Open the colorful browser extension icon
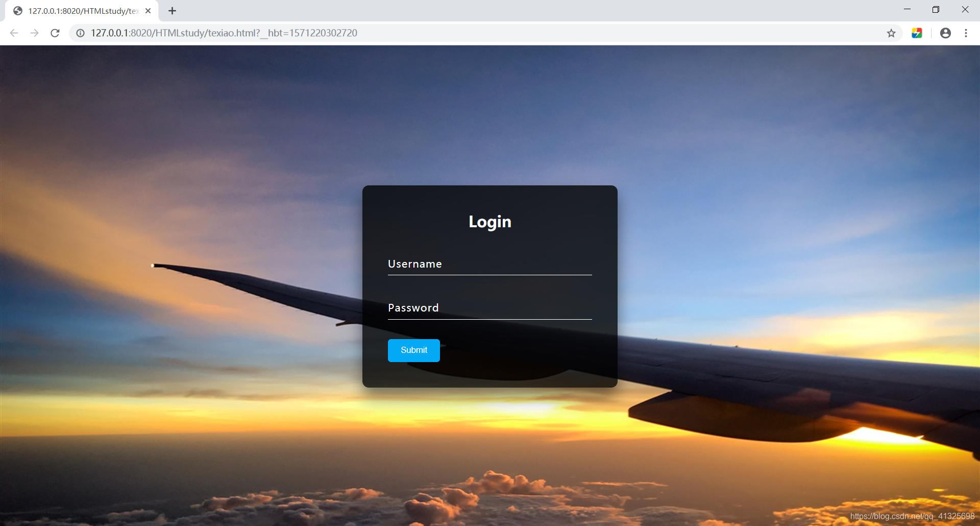This screenshot has height=526, width=980. pyautogui.click(x=917, y=33)
